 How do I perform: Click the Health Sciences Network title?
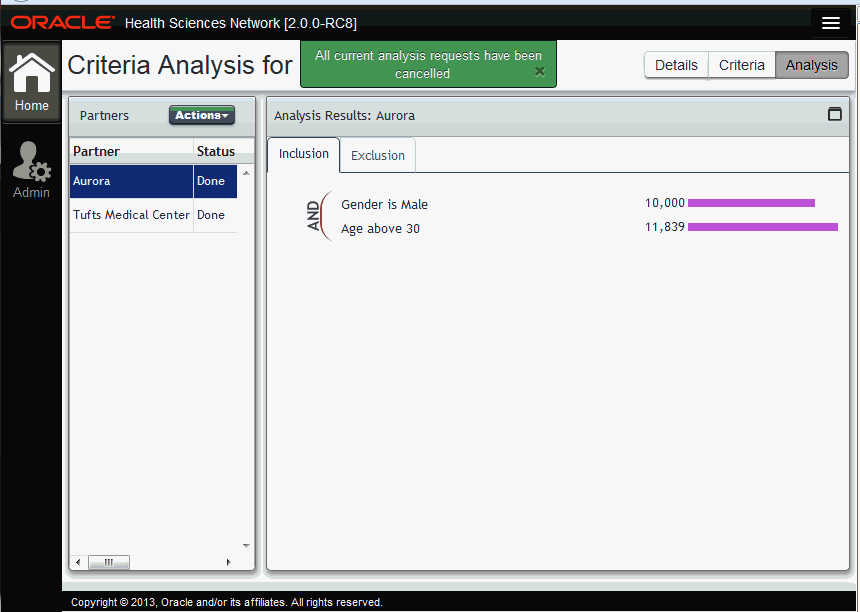pos(241,23)
